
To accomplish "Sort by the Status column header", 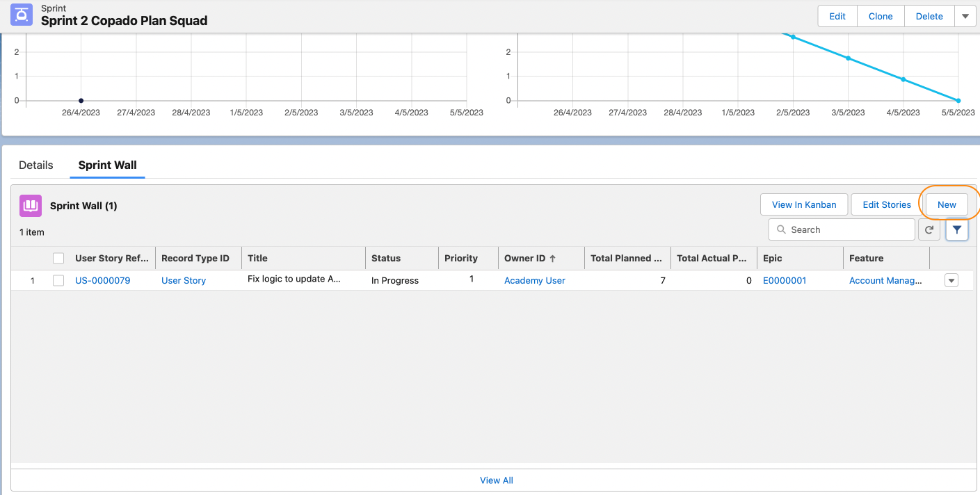I will coord(402,258).
